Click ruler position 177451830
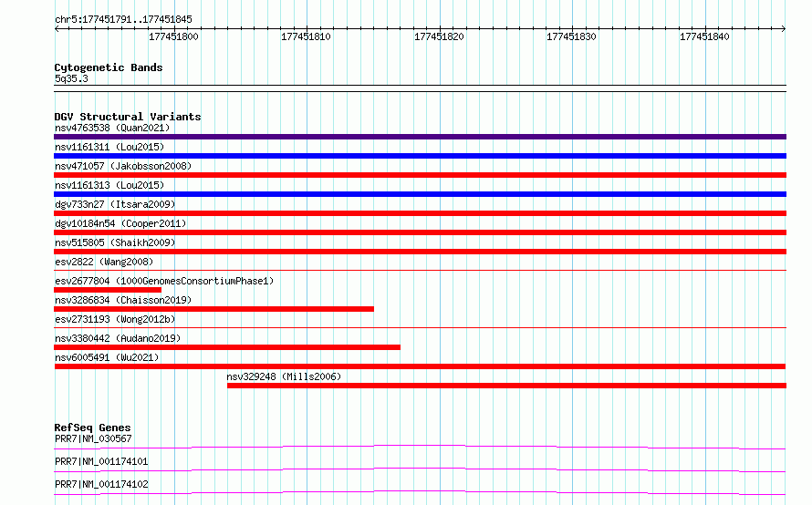Image resolution: width=812 pixels, height=505 pixels. [x=572, y=36]
